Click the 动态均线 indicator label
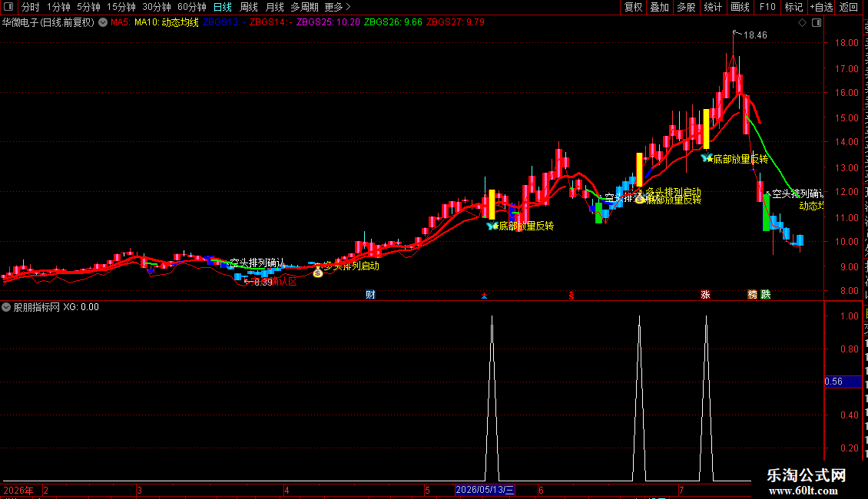Viewport: 868px width, 499px height. tap(180, 23)
